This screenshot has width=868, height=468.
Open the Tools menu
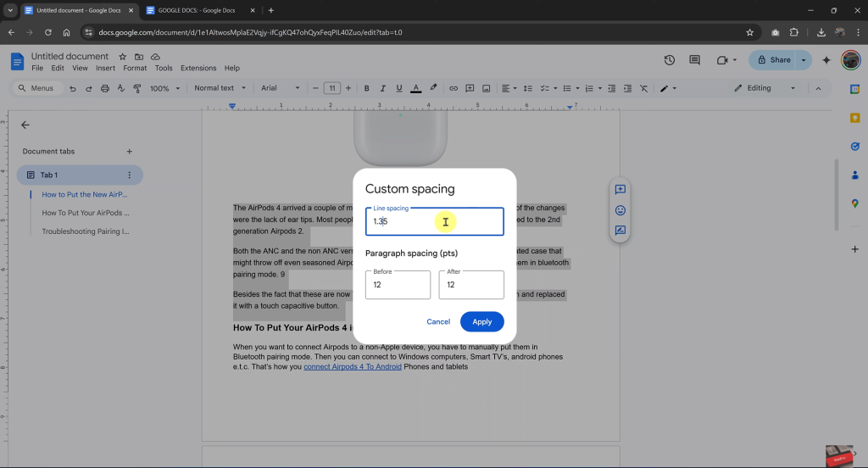164,68
